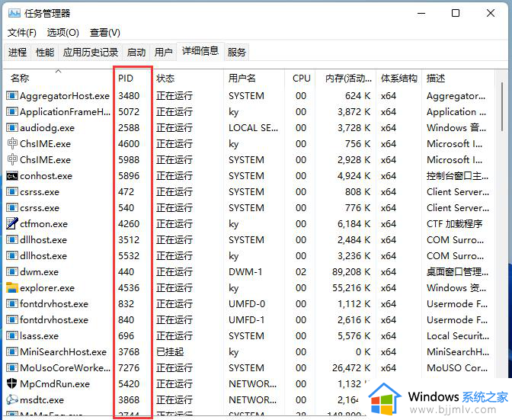This screenshot has height=420, width=512.
Task: Click the 控制台窗口主... description cell
Action: click(457, 176)
